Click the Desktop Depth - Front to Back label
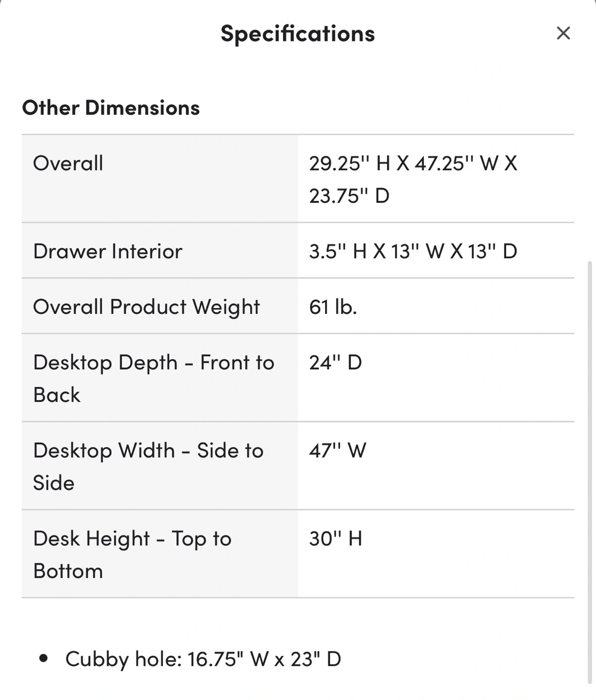This screenshot has height=700, width=596. (154, 363)
